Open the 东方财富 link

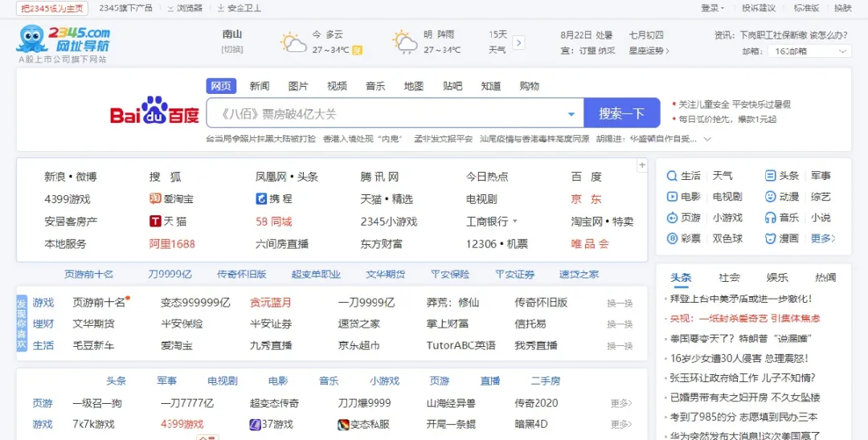[x=382, y=244]
